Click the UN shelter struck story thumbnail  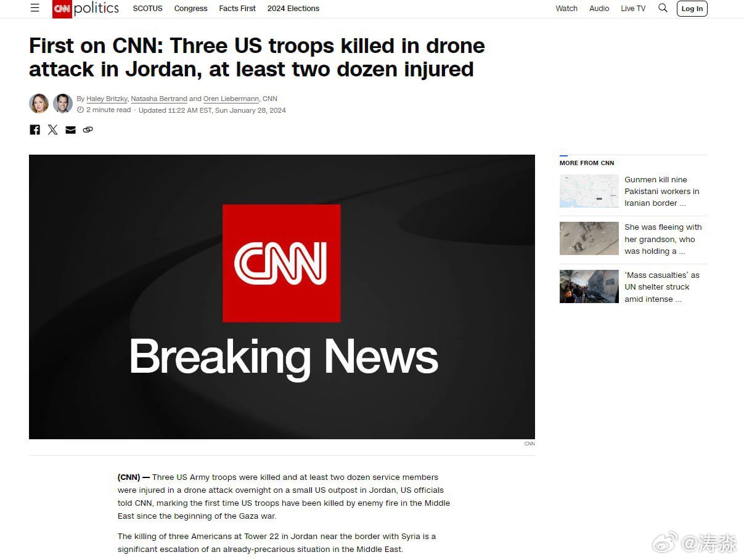tap(589, 286)
